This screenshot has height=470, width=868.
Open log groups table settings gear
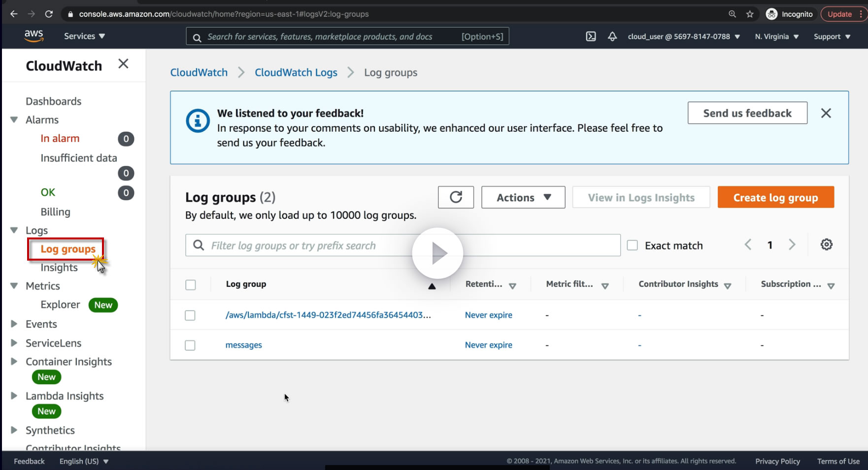tap(827, 244)
